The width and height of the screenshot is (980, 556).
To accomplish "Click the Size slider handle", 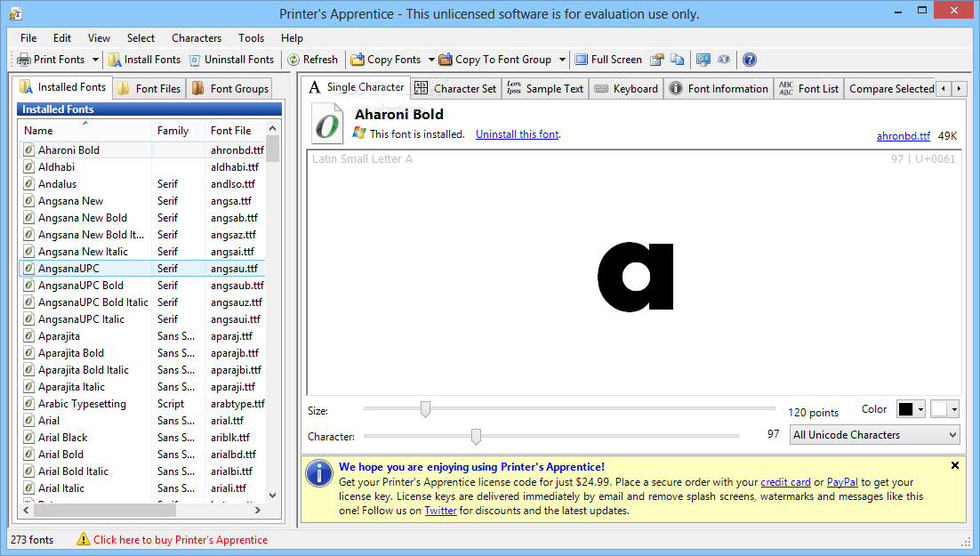I will [x=425, y=409].
